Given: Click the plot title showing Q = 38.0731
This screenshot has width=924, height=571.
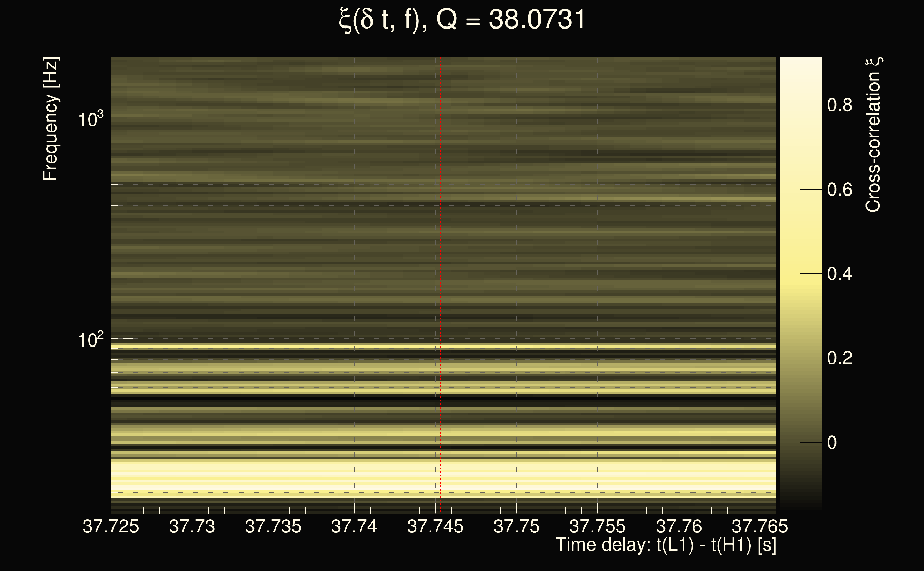Looking at the screenshot, I should pyautogui.click(x=462, y=20).
